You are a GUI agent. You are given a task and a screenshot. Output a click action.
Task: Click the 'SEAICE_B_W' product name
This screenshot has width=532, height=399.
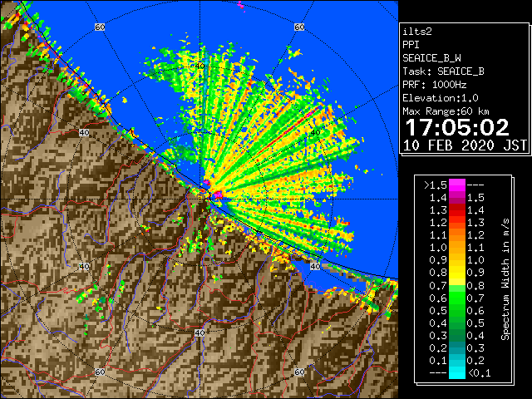pos(431,58)
